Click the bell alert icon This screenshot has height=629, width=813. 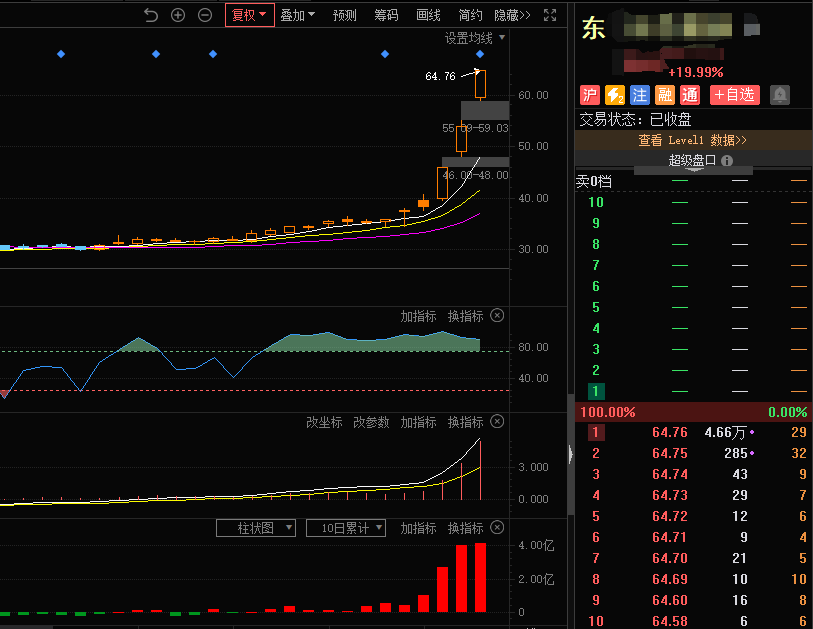pyautogui.click(x=779, y=95)
